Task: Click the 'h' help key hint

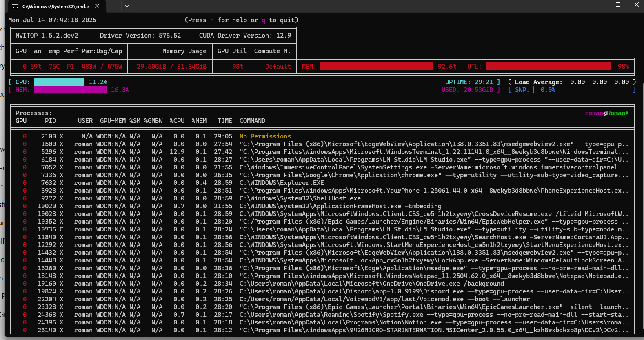Action: point(212,20)
